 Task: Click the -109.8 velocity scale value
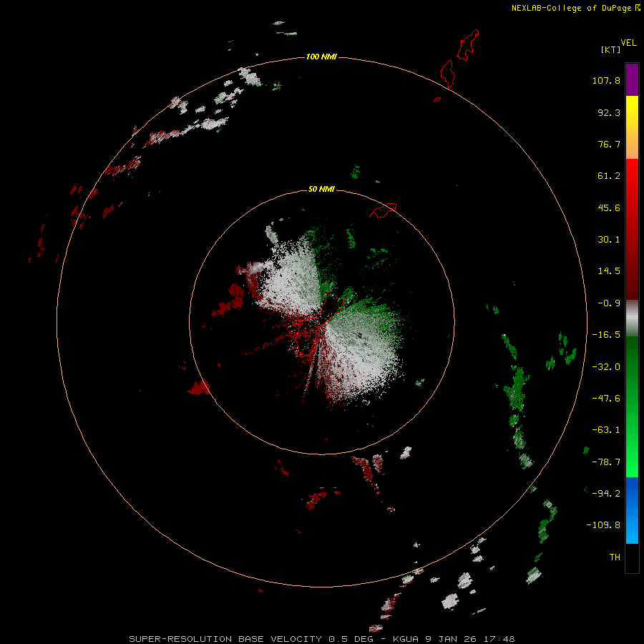pos(603,525)
